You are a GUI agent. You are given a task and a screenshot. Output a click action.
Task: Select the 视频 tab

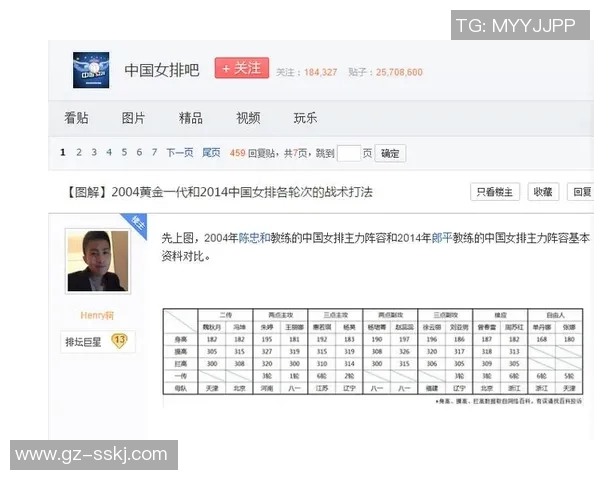[248, 118]
